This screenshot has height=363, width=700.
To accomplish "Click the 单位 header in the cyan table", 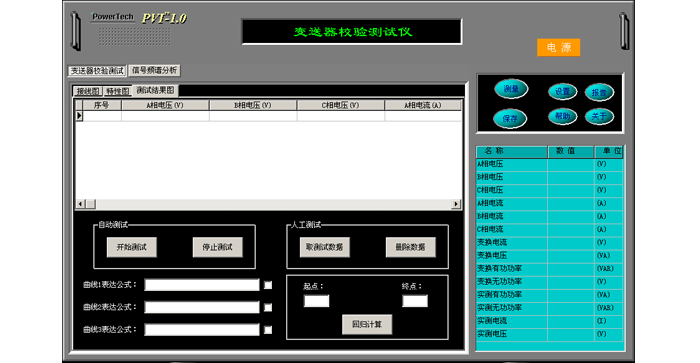I will coord(608,151).
